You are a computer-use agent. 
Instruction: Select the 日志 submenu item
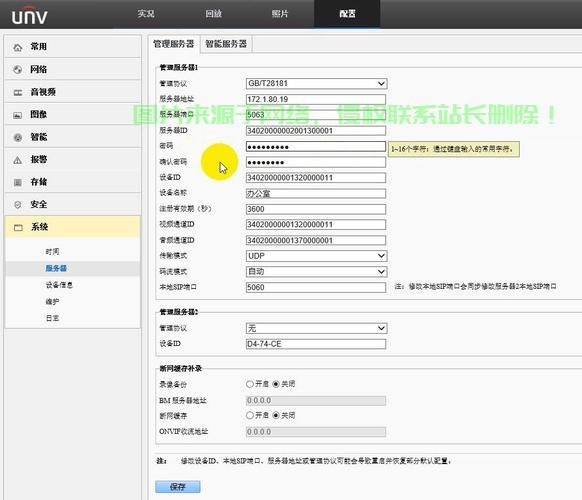(52, 318)
